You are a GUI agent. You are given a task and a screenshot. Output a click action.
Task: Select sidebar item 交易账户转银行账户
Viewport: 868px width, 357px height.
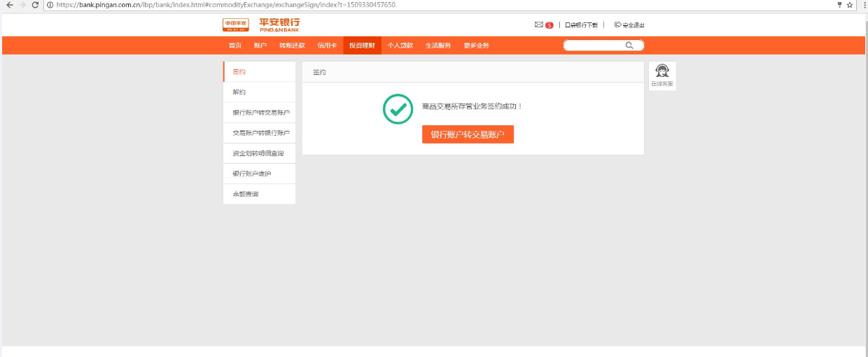(260, 132)
